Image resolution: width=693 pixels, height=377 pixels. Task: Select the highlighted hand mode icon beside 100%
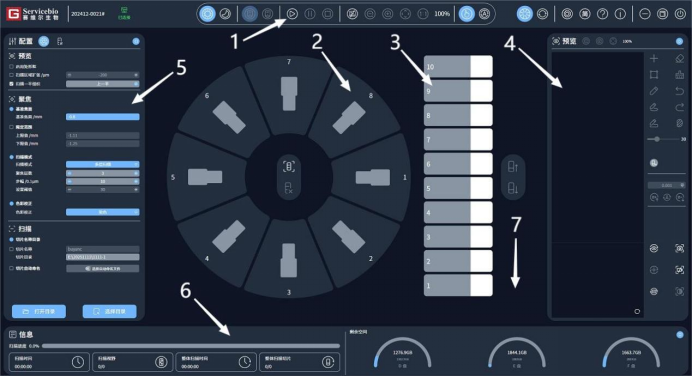[466, 14]
